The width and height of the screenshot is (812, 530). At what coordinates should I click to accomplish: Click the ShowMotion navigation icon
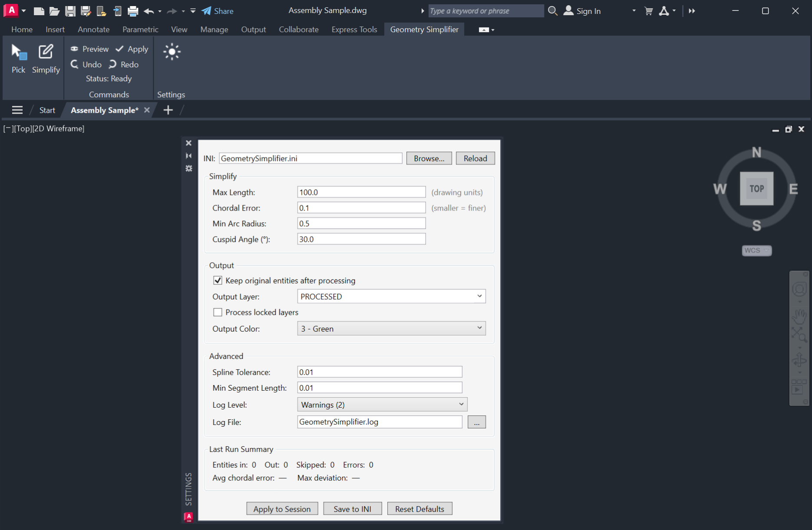pyautogui.click(x=799, y=386)
